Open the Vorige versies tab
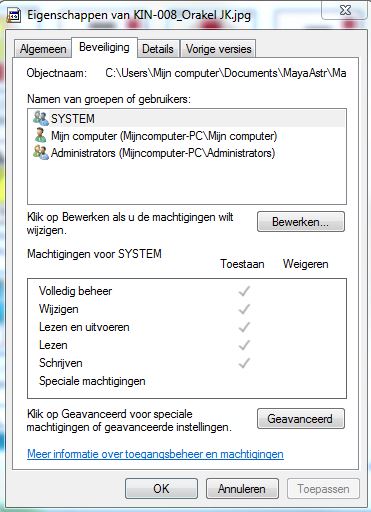This screenshot has width=371, height=512. (218, 49)
